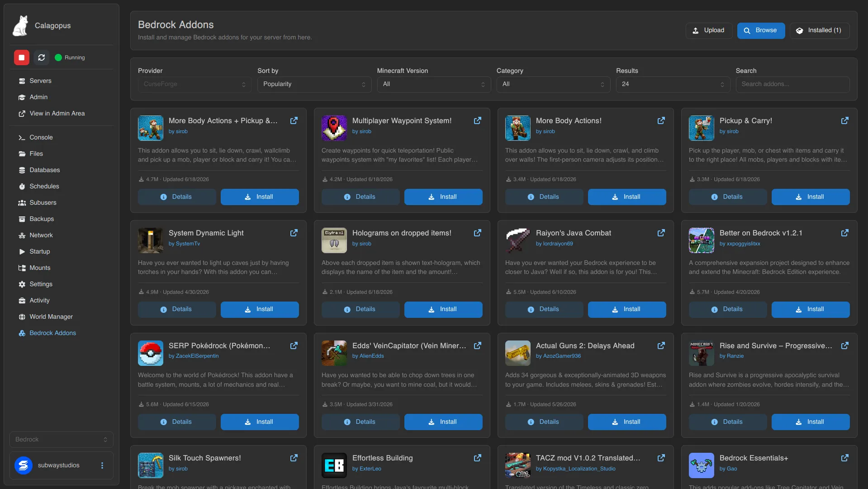The image size is (868, 489).
Task: Open external link for Silk Touch Spawners
Action: point(294,458)
